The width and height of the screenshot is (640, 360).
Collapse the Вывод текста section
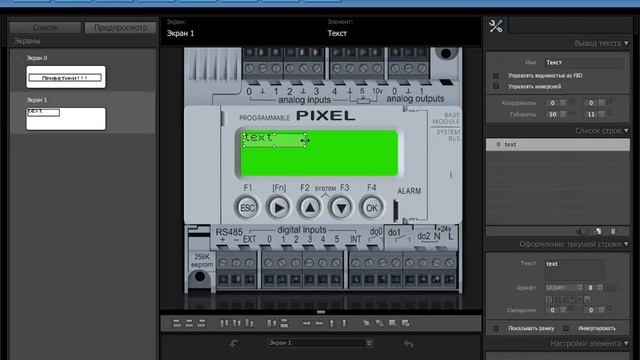[626, 43]
